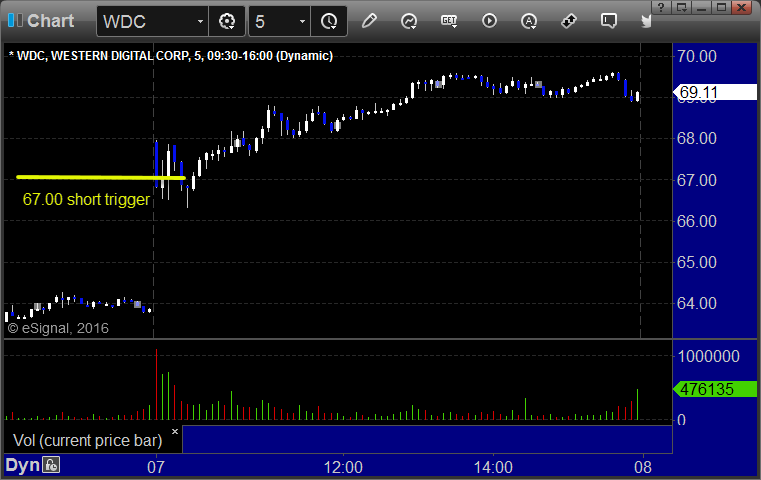761x480 pixels.
Task: Click the 68.00 price axis label
Action: (697, 138)
